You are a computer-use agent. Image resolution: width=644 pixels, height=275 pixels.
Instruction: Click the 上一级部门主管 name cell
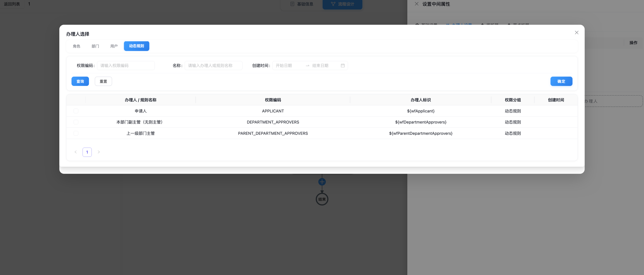(140, 133)
